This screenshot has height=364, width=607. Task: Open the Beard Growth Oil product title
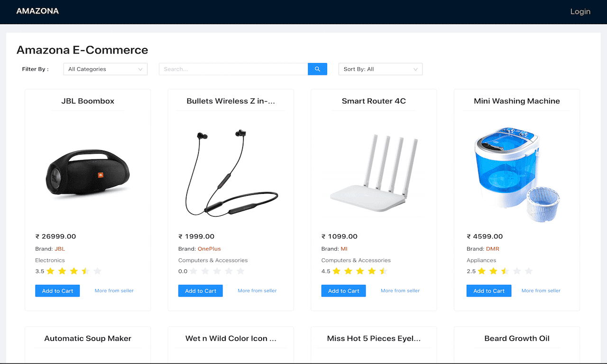coord(517,338)
